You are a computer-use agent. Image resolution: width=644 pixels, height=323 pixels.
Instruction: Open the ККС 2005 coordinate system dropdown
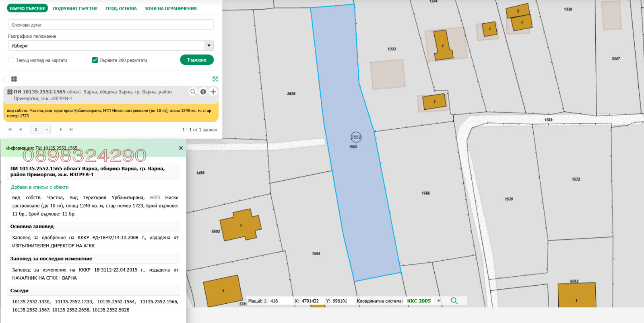coord(439,301)
